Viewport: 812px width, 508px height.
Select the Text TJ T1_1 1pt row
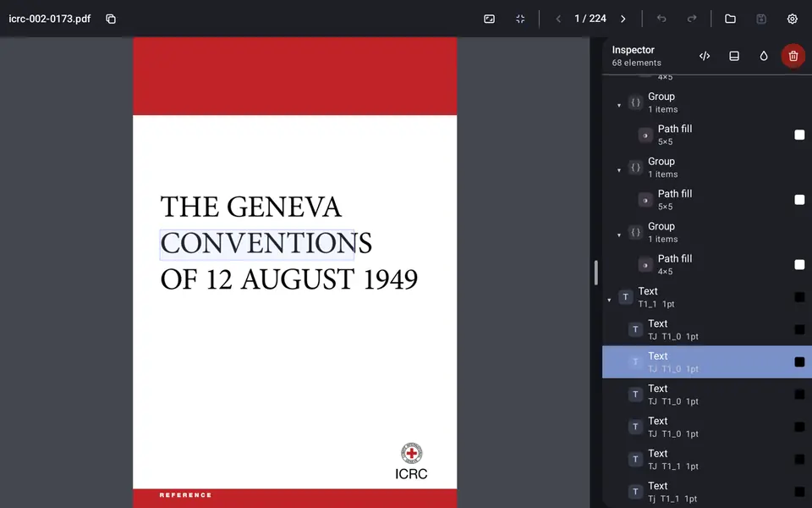pos(707,459)
